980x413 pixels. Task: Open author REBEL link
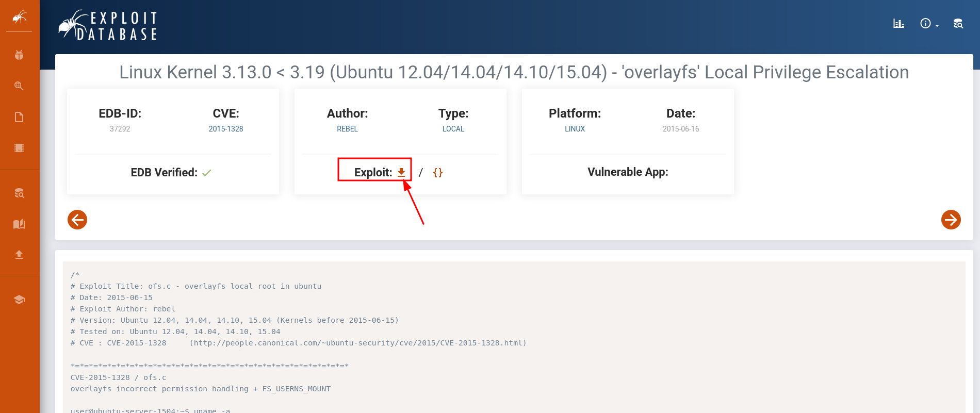pyautogui.click(x=347, y=129)
